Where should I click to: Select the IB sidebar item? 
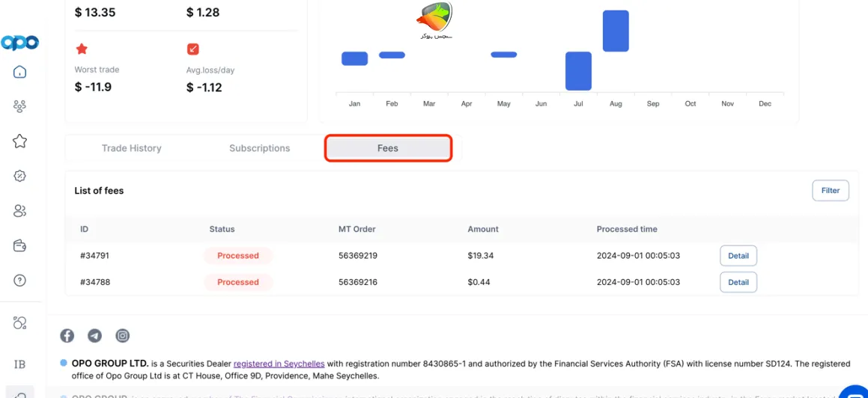click(x=19, y=364)
